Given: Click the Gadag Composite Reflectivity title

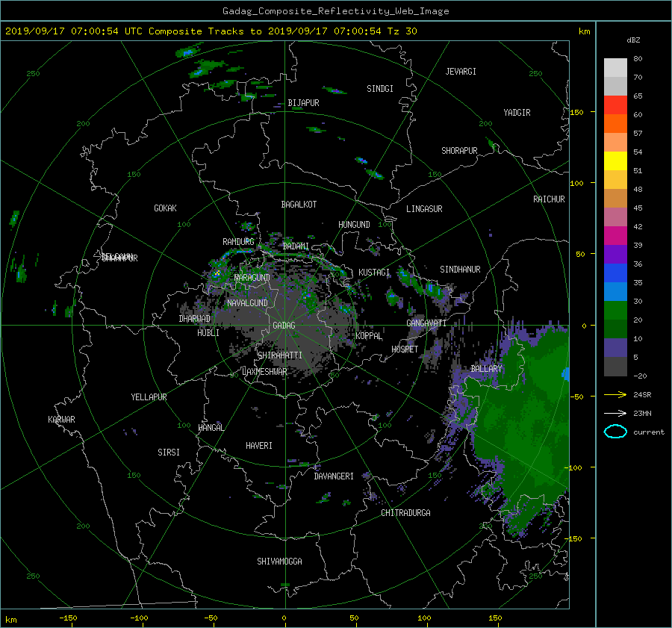Looking at the screenshot, I should (335, 11).
